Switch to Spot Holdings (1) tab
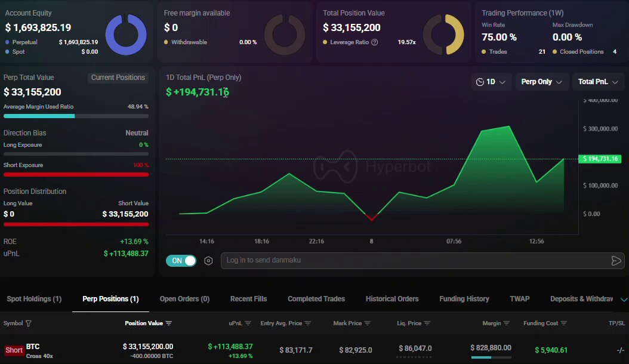This screenshot has width=629, height=364. tap(34, 299)
